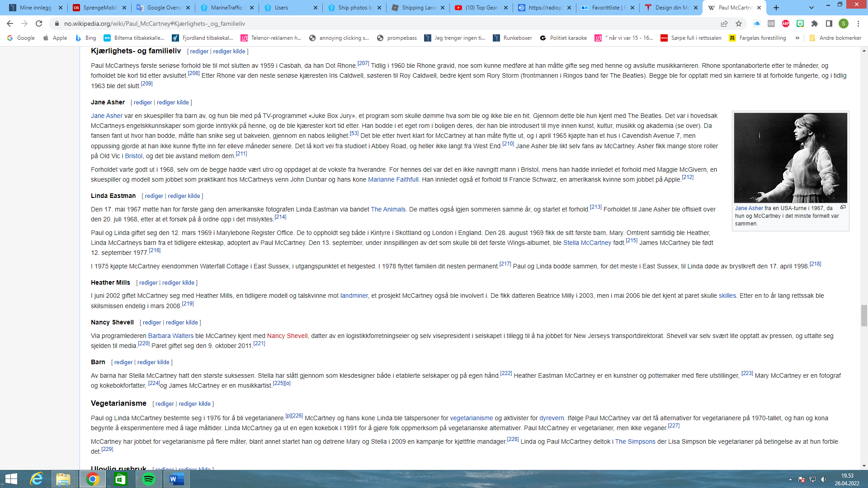
Task: Open the Fargeløs forestilling bookmark
Action: pyautogui.click(x=757, y=38)
